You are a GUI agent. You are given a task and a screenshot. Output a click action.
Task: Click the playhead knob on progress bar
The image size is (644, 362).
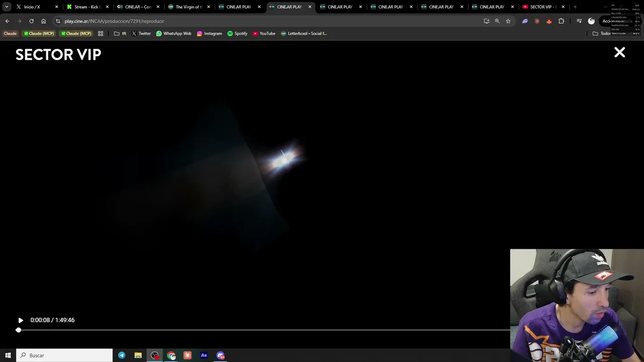[19, 330]
